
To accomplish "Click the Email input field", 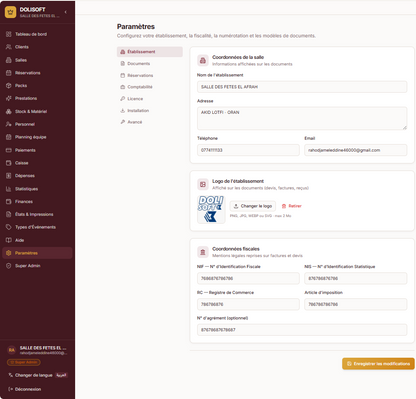I will coord(356,150).
